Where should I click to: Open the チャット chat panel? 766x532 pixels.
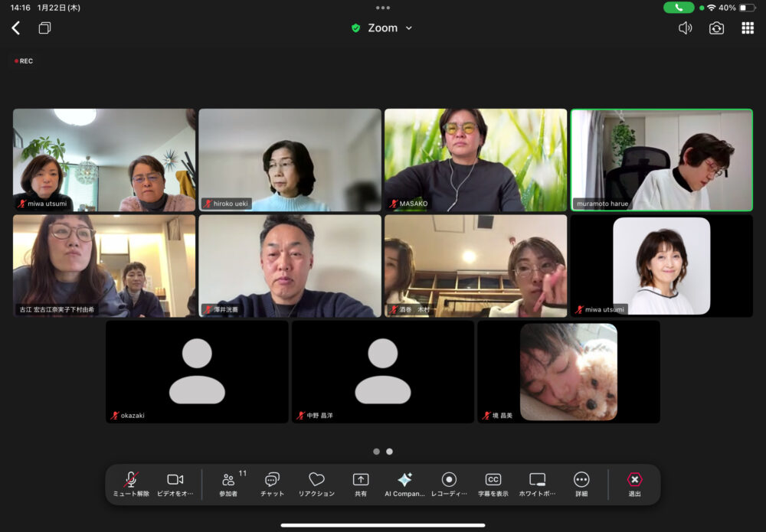click(x=272, y=484)
